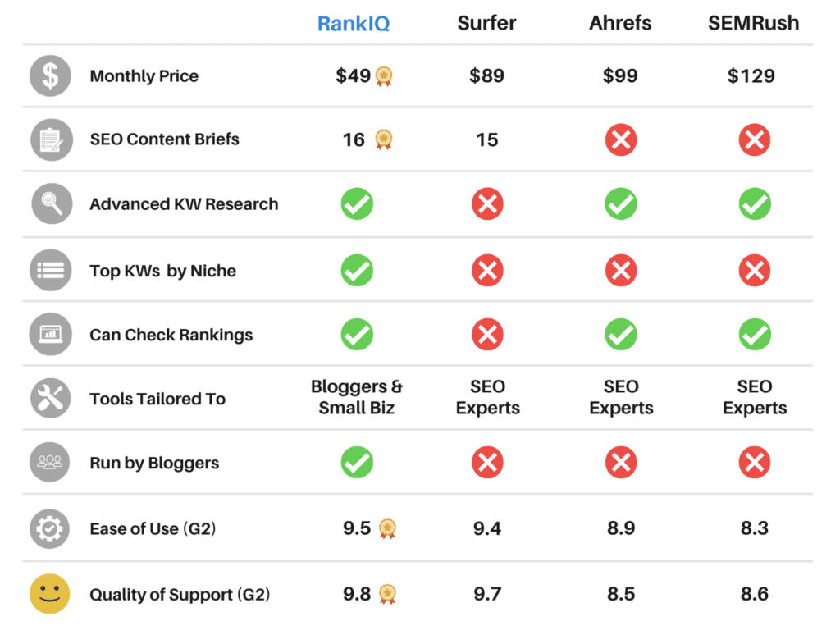Click the magnifier Advanced KW Research icon
This screenshot has width=840, height=644.
click(x=51, y=204)
